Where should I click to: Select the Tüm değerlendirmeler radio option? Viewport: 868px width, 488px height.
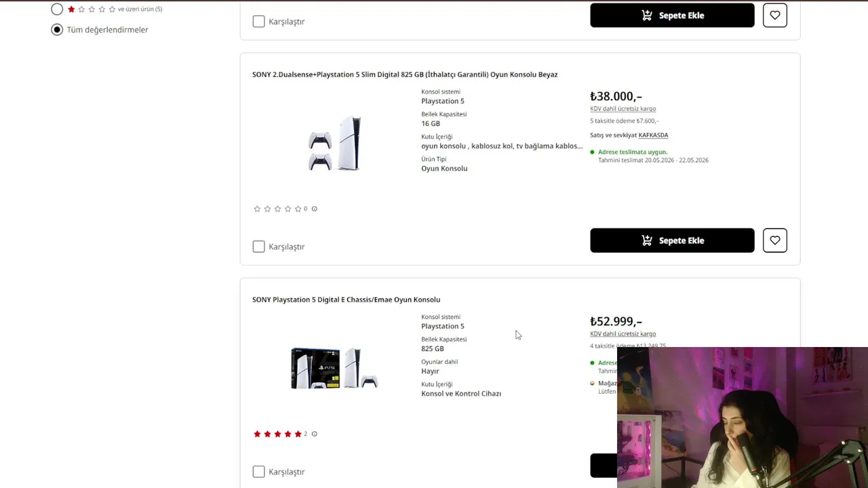[x=57, y=30]
